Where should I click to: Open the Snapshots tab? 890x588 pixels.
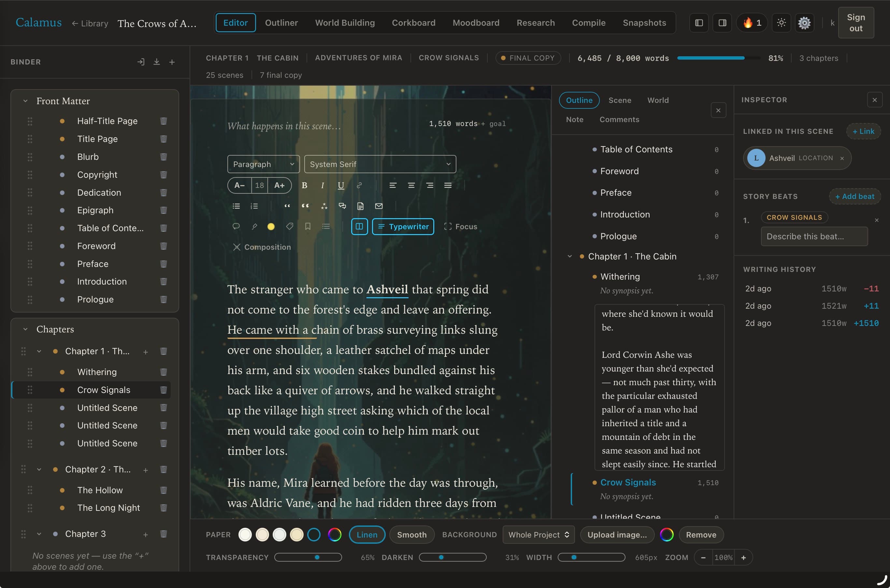[x=644, y=23]
